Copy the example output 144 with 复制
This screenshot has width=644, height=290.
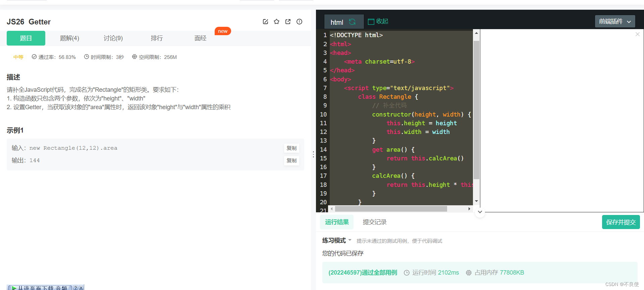291,160
